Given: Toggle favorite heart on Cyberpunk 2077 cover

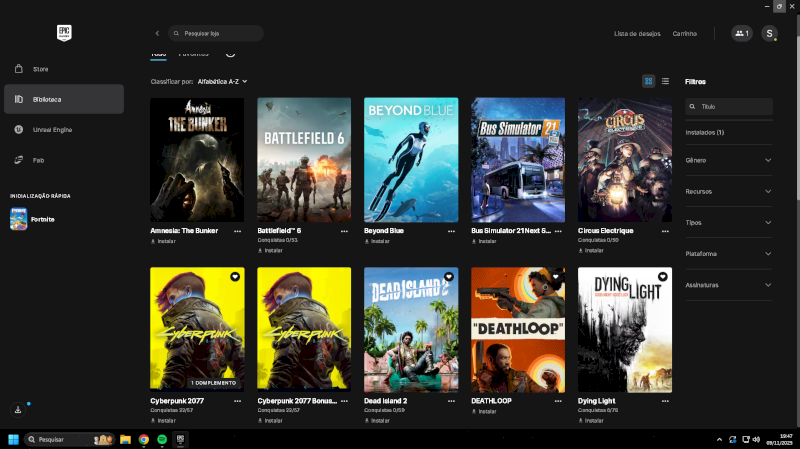Looking at the screenshot, I should pyautogui.click(x=235, y=277).
